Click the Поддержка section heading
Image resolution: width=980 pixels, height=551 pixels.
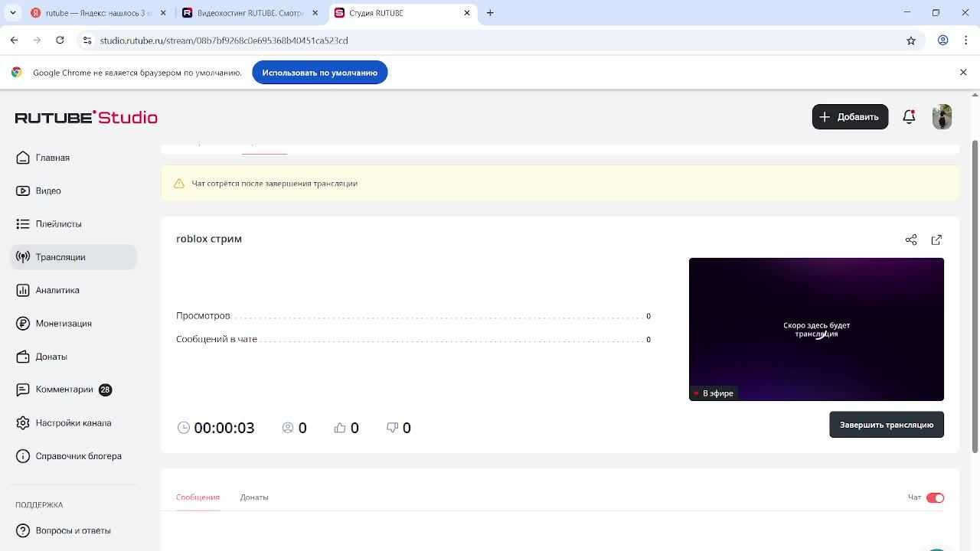39,505
